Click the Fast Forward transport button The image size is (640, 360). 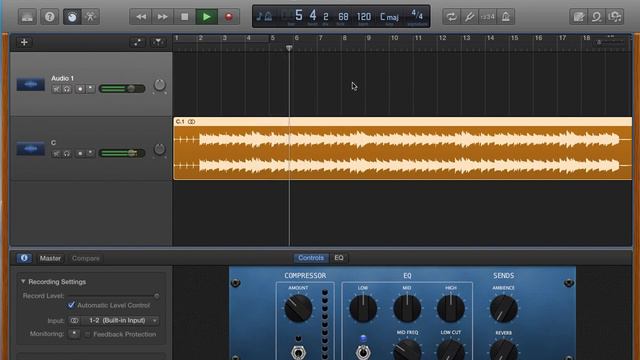coord(162,17)
